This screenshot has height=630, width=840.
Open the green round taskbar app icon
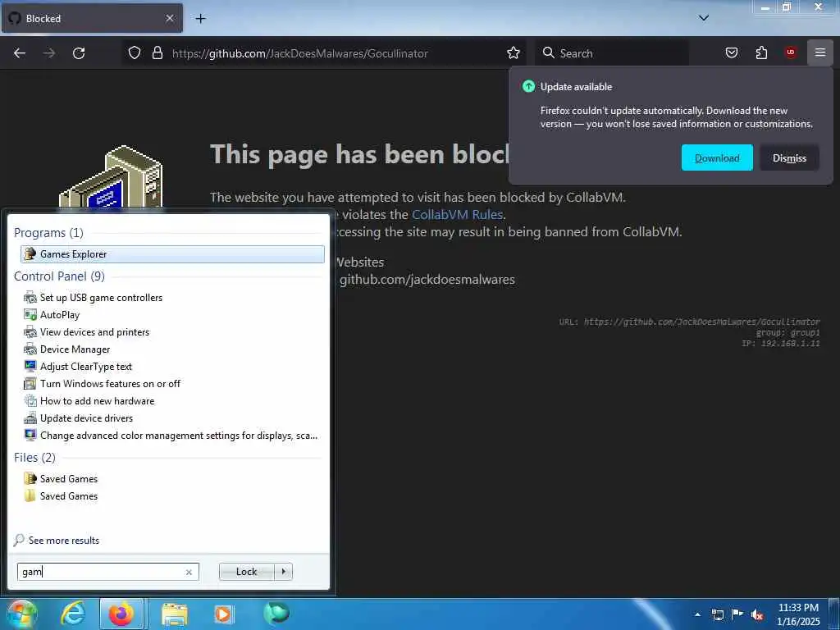click(x=276, y=613)
